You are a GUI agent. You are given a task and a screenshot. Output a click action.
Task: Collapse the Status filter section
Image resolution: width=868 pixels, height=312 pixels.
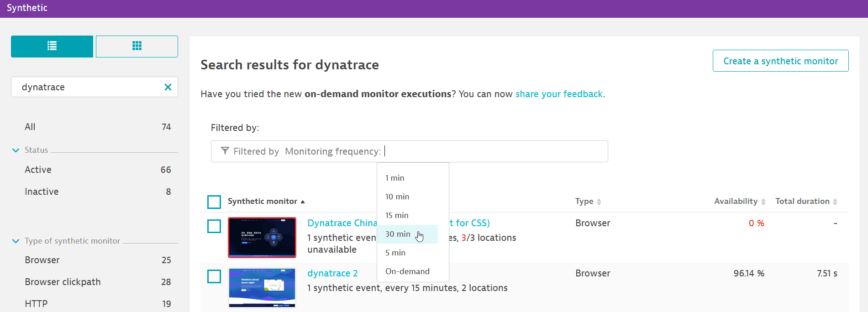coord(16,150)
